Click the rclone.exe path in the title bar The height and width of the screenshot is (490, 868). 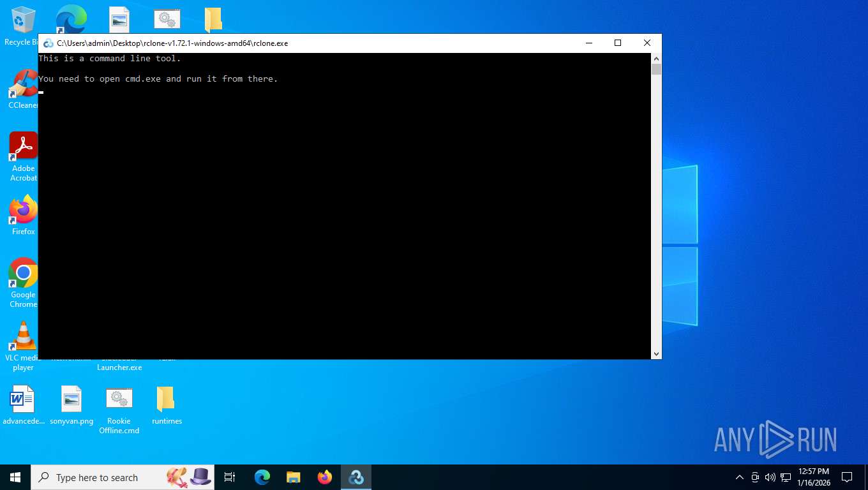[x=172, y=43]
